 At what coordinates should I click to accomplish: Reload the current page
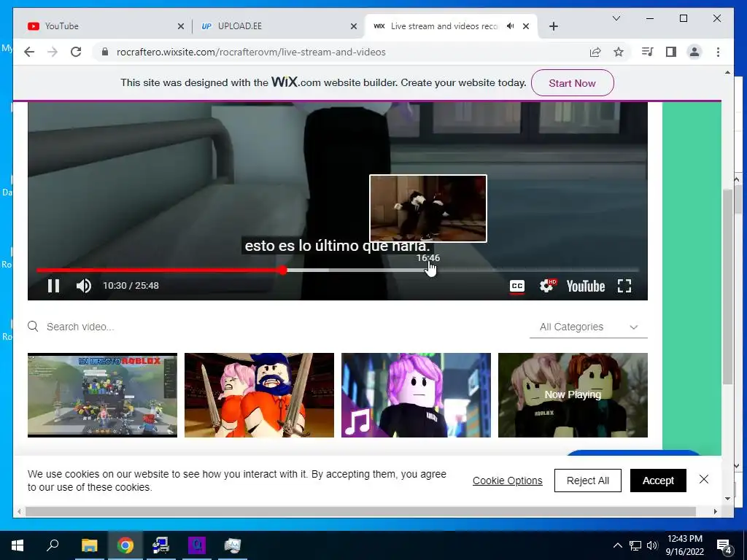pyautogui.click(x=76, y=52)
